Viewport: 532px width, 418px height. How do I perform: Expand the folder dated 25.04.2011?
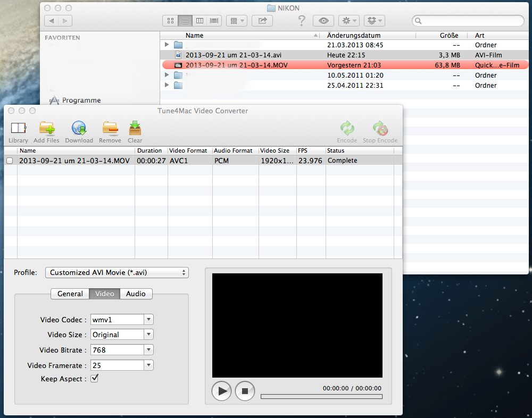(x=167, y=85)
